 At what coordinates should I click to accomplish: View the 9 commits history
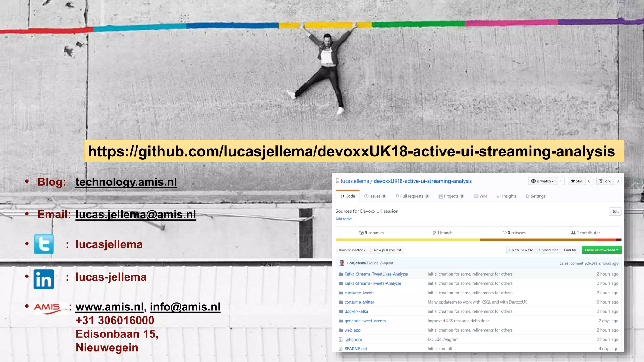coord(371,233)
